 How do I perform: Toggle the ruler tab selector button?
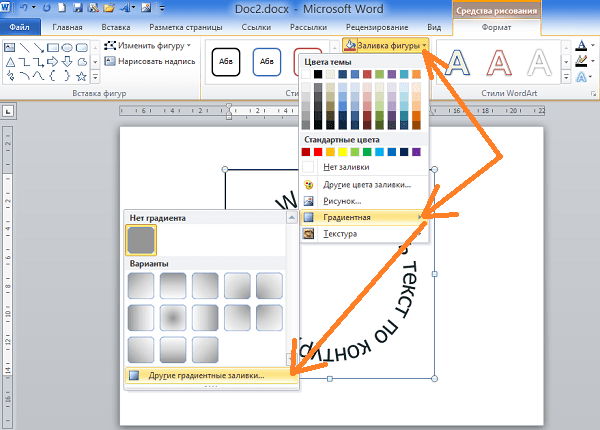click(8, 111)
